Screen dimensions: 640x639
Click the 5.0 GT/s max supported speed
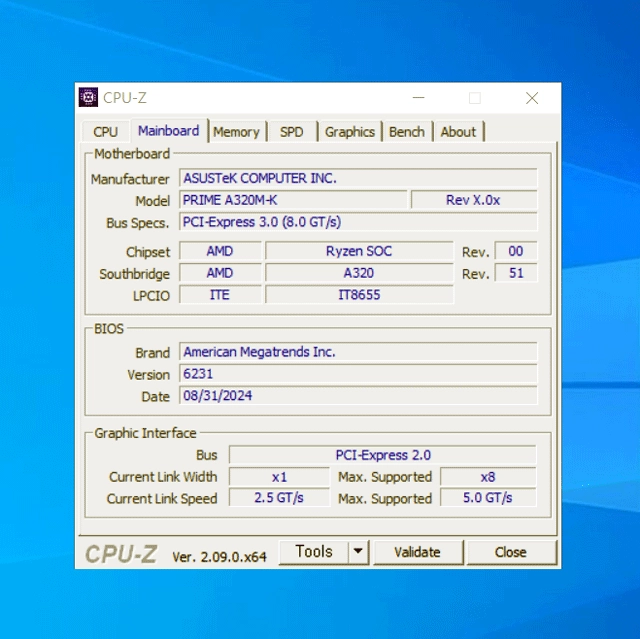point(488,498)
